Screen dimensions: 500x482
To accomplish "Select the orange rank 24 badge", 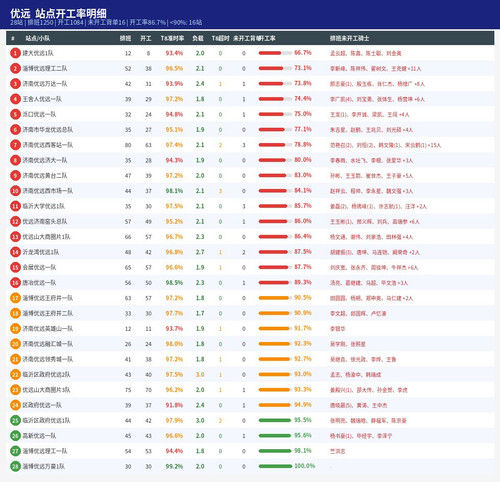I will pyautogui.click(x=15, y=405).
